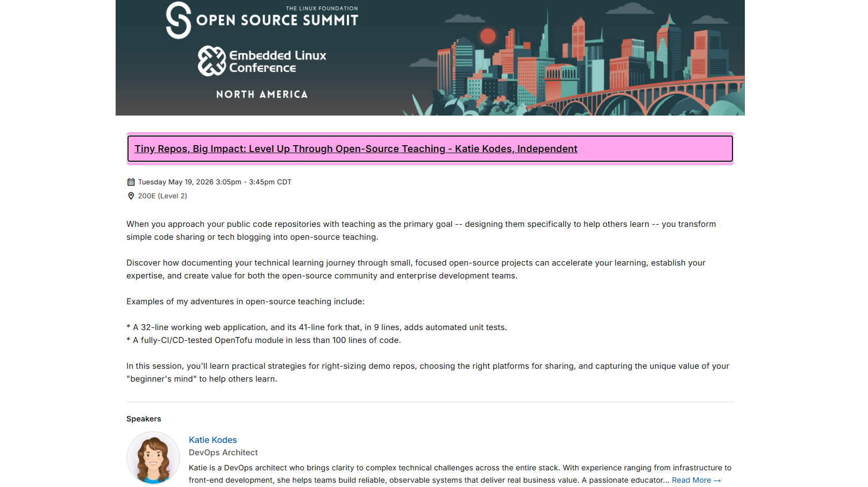Viewport: 868px width, 487px height.
Task: Expand the speaker bio with Read More
Action: 691,480
